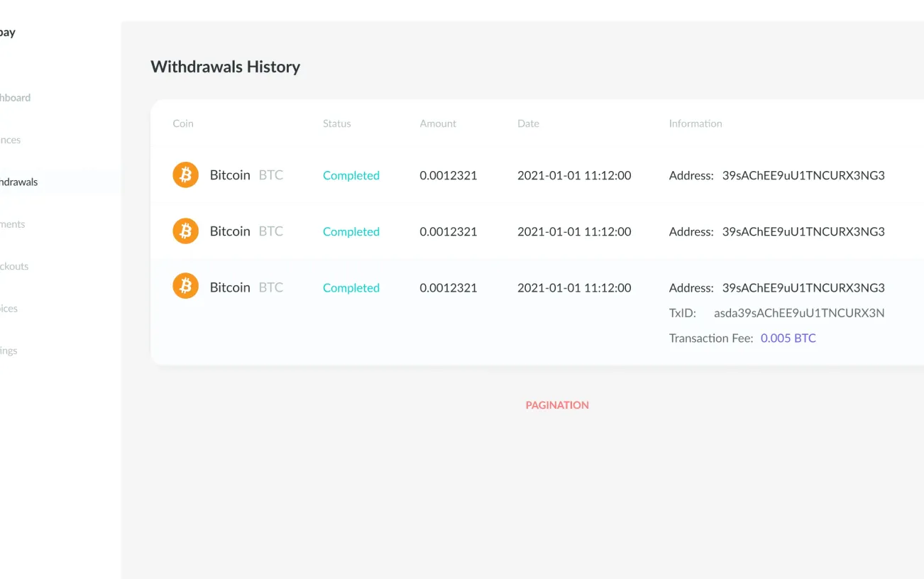Click the 0.005 BTC transaction fee value
The height and width of the screenshot is (579, 924).
(788, 338)
